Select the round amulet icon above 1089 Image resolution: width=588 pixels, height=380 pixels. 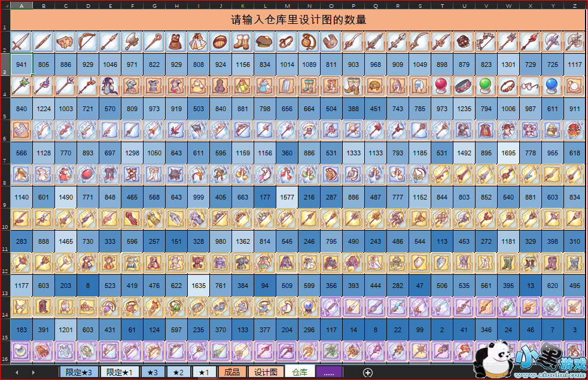click(309, 42)
